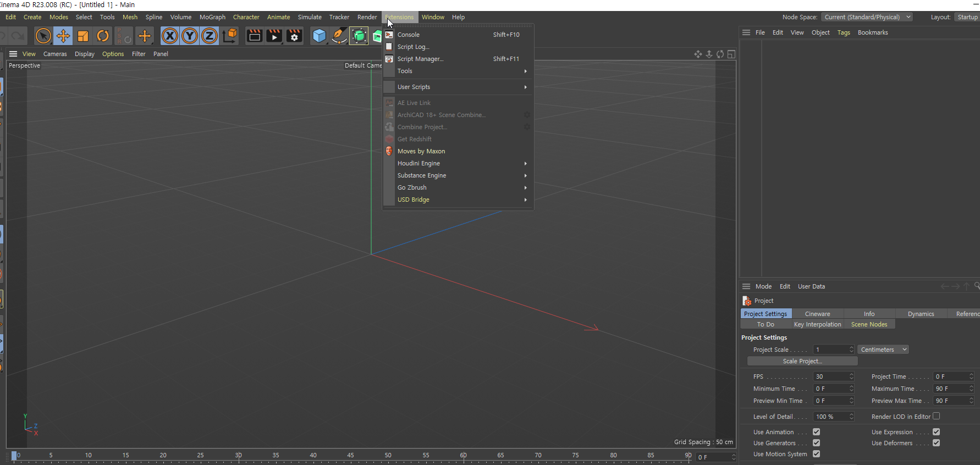Expand User Scripts submenu

(459, 87)
